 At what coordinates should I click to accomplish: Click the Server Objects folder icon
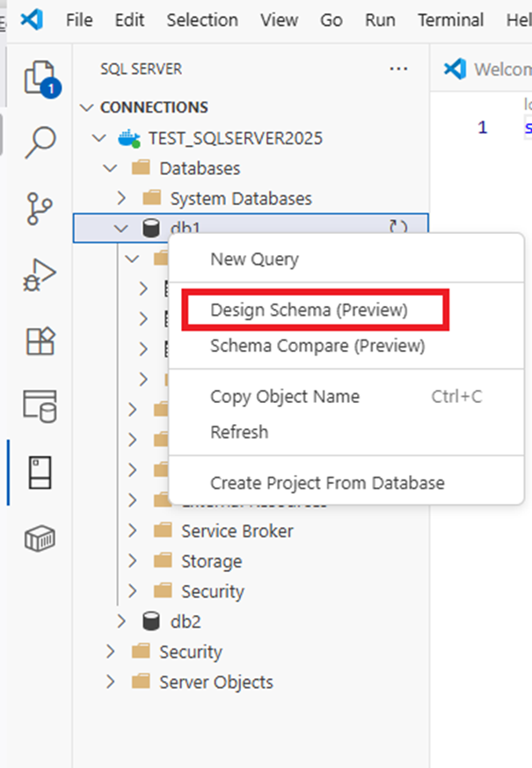(141, 682)
